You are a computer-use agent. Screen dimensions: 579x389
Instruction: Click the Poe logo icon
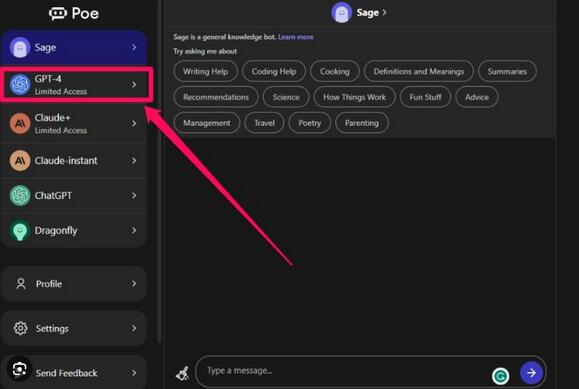[58, 14]
